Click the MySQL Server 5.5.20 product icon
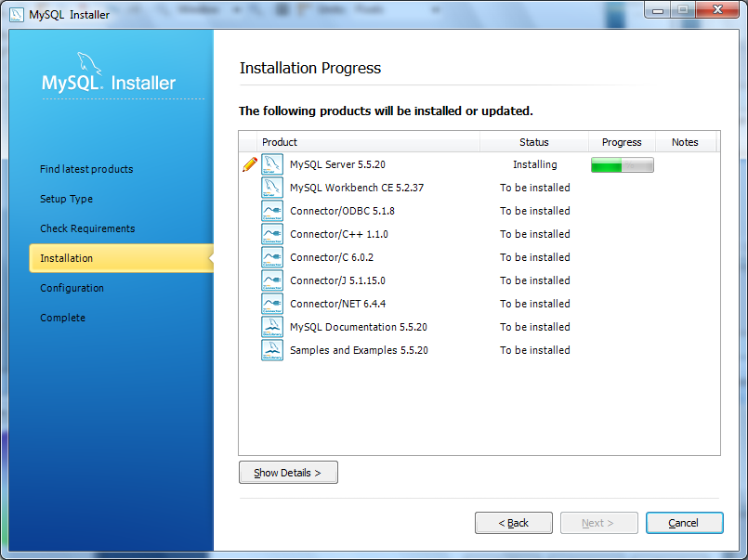Image resolution: width=748 pixels, height=560 pixels. point(272,164)
